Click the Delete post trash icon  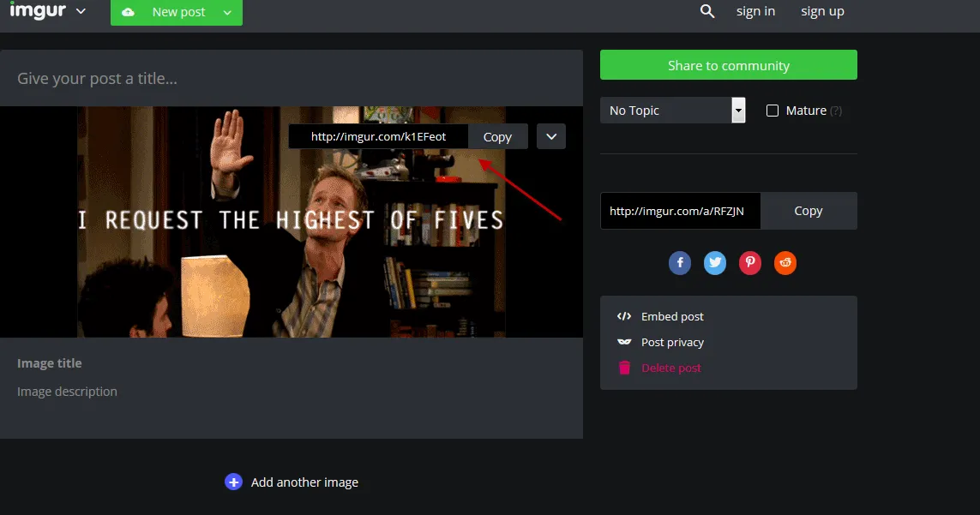click(x=624, y=368)
